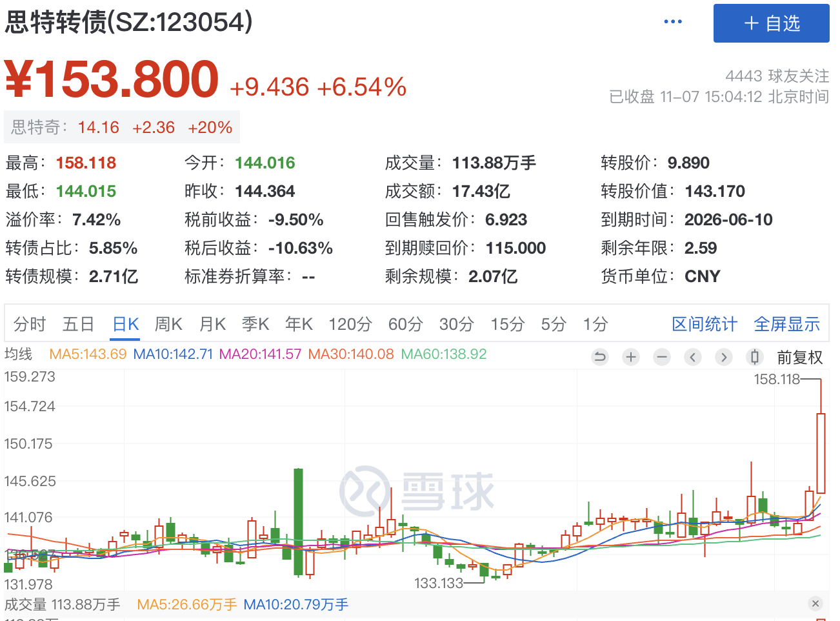The height and width of the screenshot is (621, 840).
Task: Click the chart reset undo icon
Action: coord(600,357)
